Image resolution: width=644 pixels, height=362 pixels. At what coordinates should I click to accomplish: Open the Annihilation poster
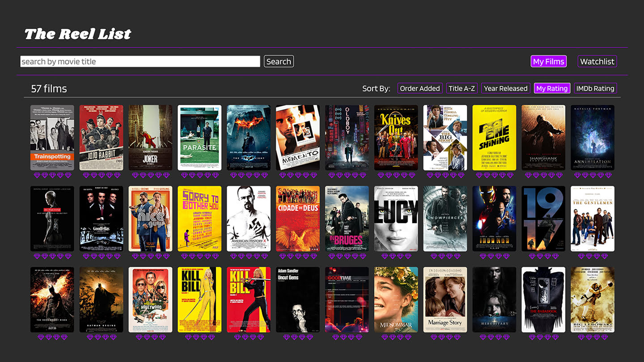593,138
